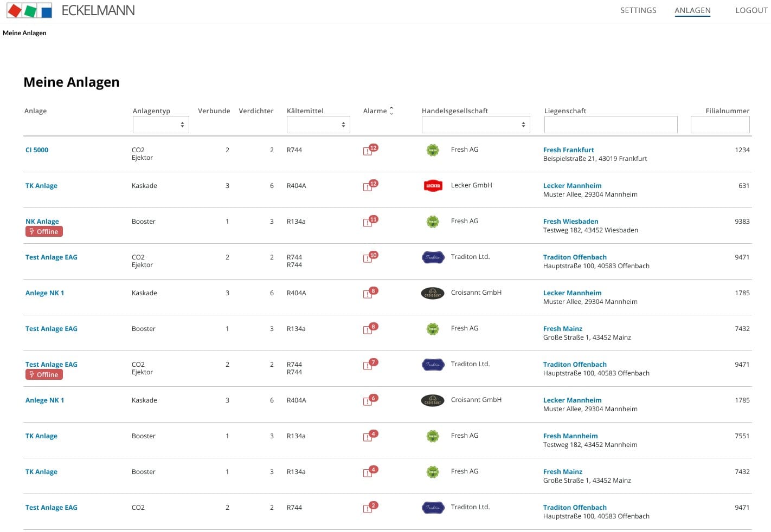
Task: Select Filialnummer value 631
Action: (744, 186)
